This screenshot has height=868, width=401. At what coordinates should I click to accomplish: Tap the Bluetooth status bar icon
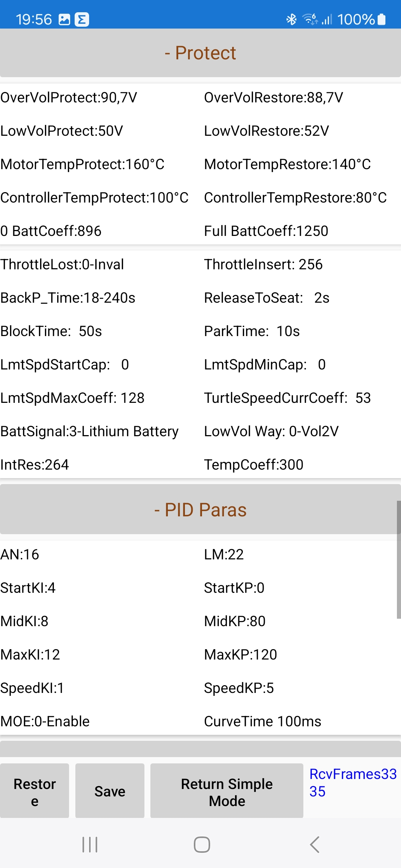point(291,19)
